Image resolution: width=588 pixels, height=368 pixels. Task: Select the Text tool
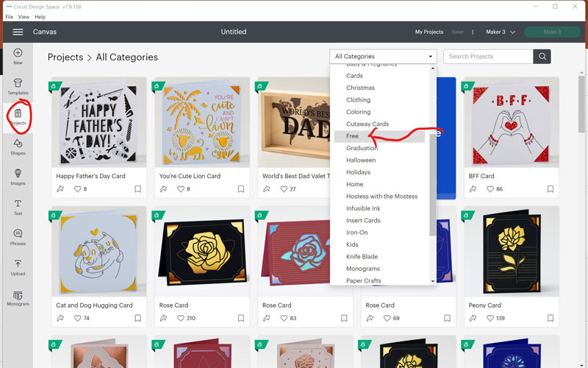pos(18,207)
